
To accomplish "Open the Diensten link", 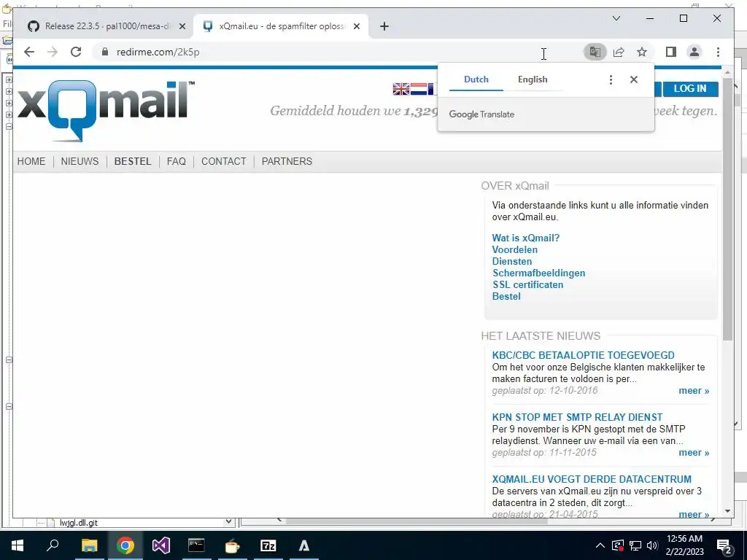I will coord(511,262).
